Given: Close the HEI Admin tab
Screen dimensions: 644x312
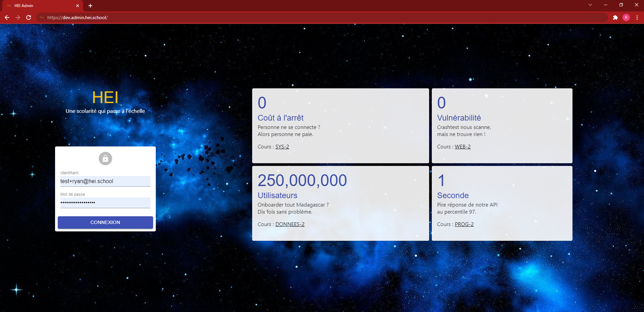Looking at the screenshot, I should click(x=78, y=6).
